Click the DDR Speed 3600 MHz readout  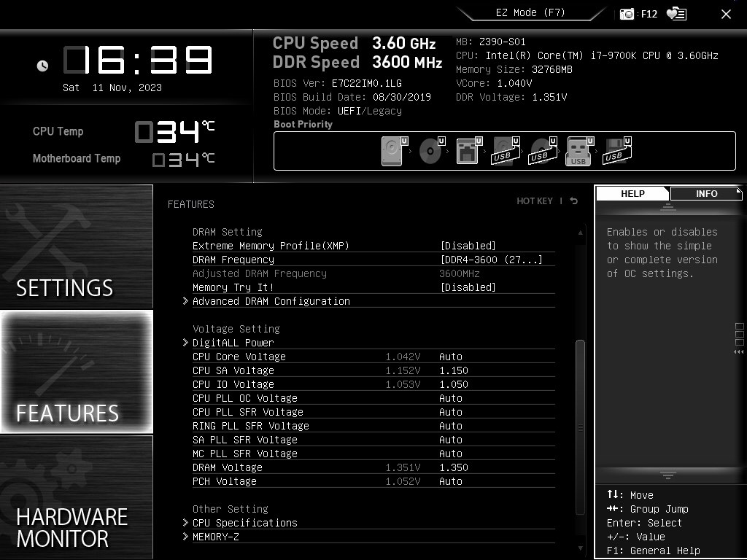pos(357,62)
